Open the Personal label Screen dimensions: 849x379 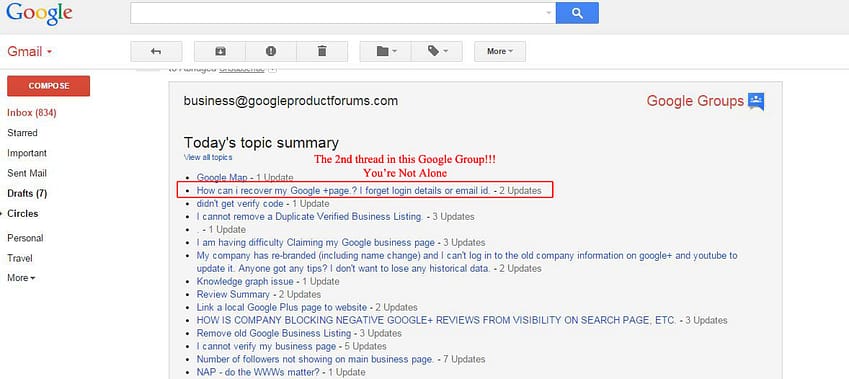click(x=25, y=238)
